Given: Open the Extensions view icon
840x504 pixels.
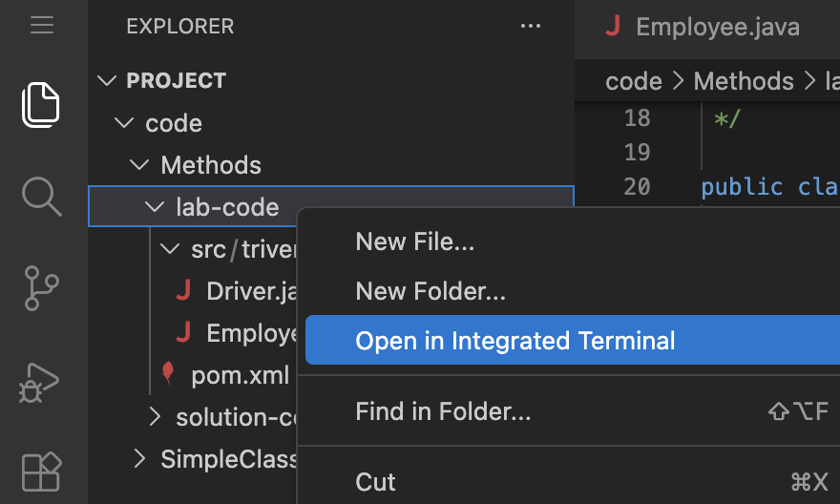Looking at the screenshot, I should pos(42,472).
